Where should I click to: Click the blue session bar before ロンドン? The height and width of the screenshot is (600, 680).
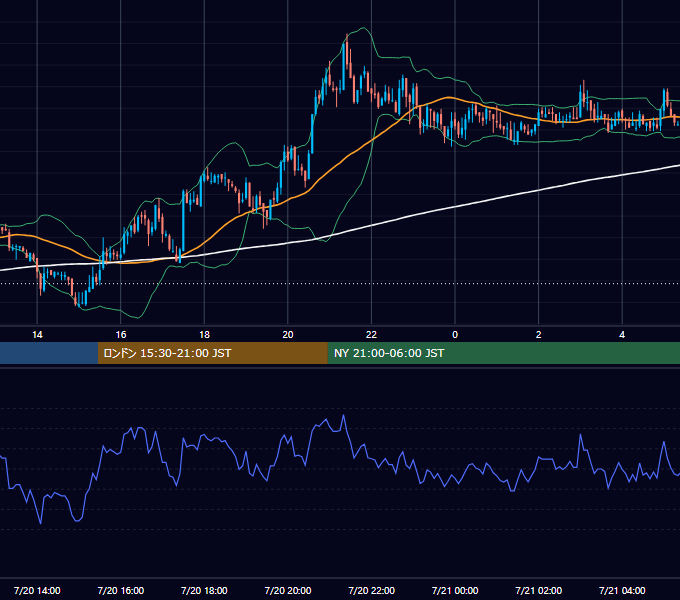click(x=49, y=353)
